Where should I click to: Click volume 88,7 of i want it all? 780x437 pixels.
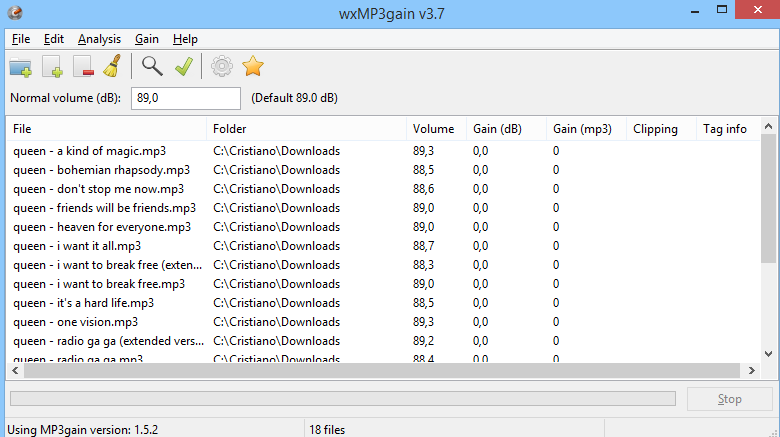(423, 246)
